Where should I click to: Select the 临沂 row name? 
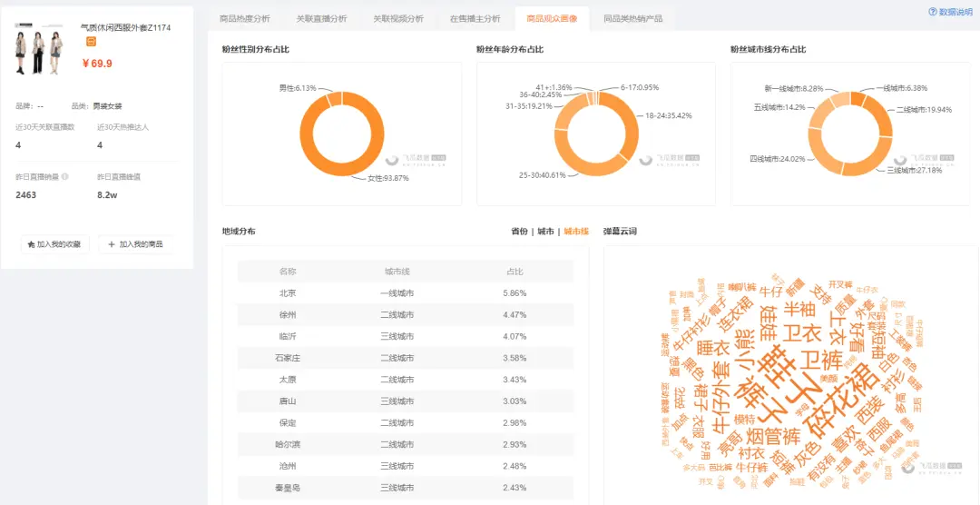288,337
